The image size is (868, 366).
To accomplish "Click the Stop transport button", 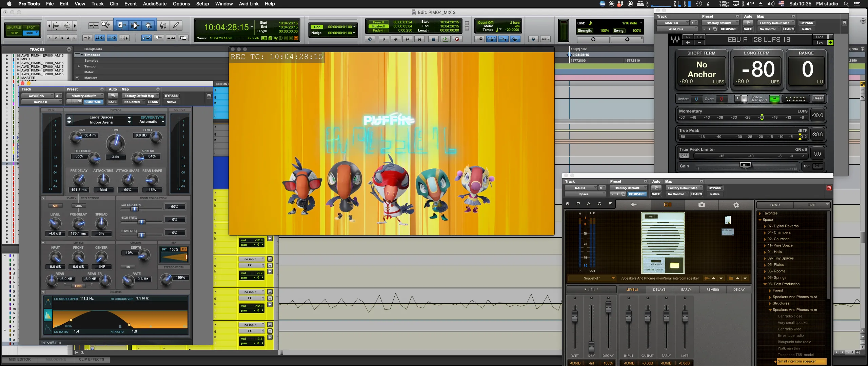I will [x=433, y=39].
